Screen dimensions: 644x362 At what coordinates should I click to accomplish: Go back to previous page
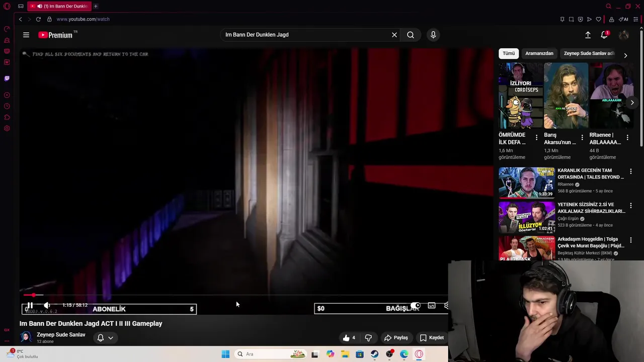tap(20, 19)
